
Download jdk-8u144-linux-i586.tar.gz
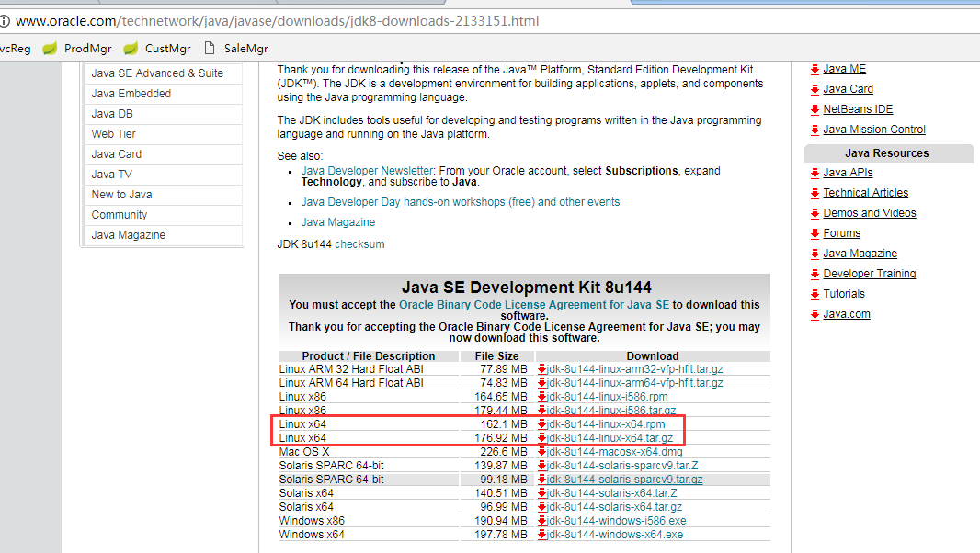[x=611, y=411]
